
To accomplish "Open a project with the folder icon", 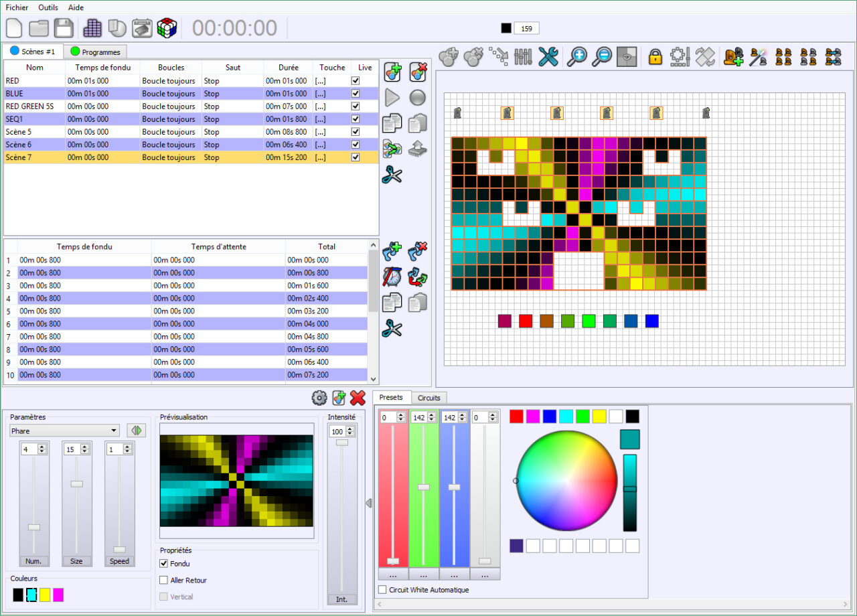I will pos(39,28).
